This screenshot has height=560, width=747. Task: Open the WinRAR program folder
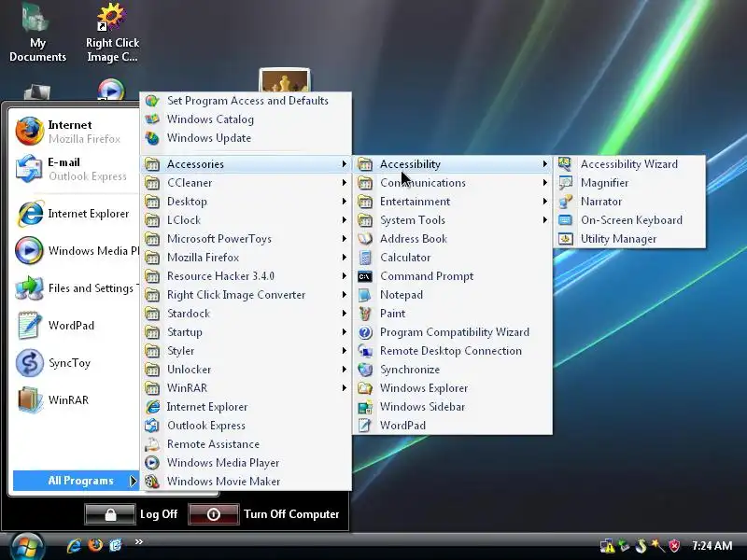tap(246, 388)
